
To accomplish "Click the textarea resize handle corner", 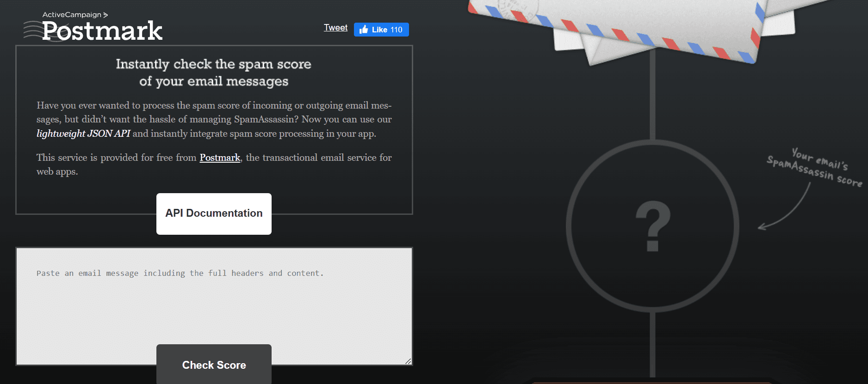I will [x=408, y=361].
